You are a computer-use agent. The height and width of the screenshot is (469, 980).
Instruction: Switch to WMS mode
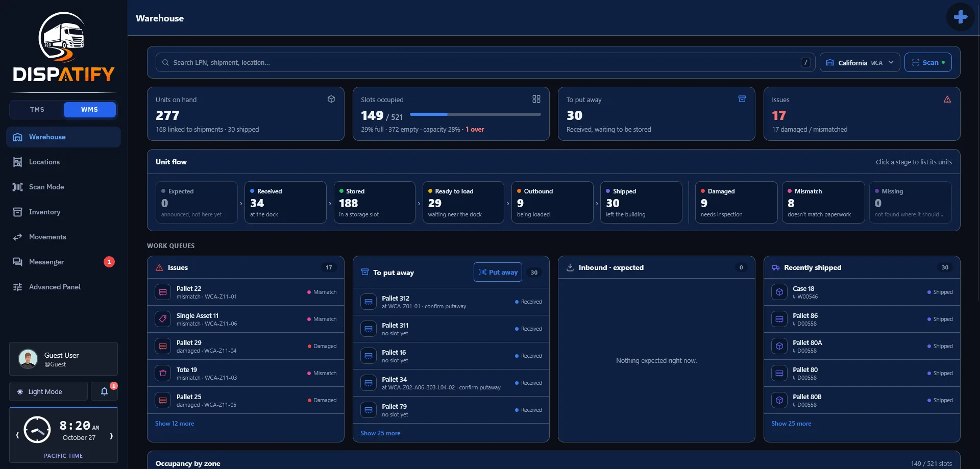89,109
